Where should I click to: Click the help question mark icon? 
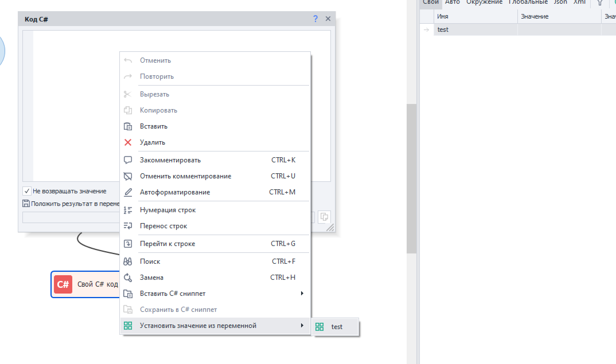pos(315,19)
